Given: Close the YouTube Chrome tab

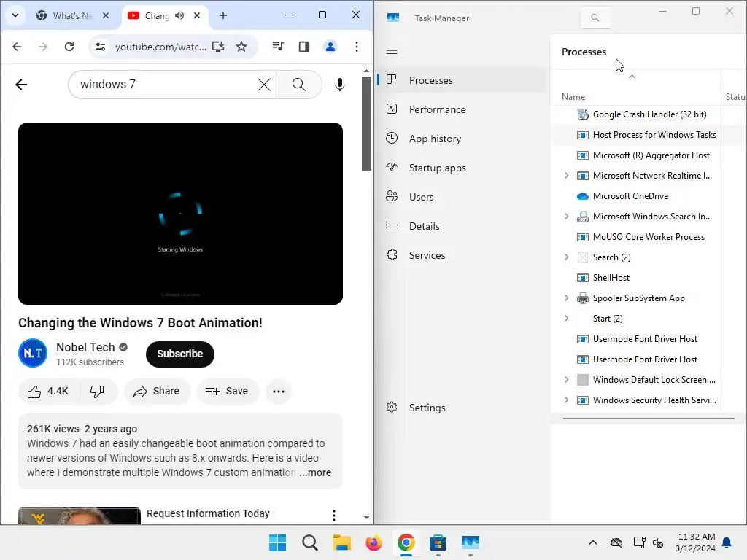Looking at the screenshot, I should (x=197, y=16).
